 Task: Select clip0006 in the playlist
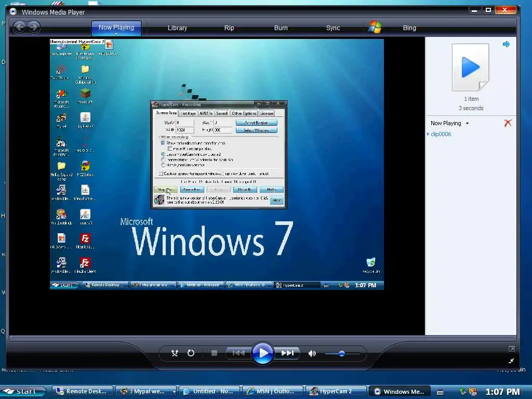441,134
